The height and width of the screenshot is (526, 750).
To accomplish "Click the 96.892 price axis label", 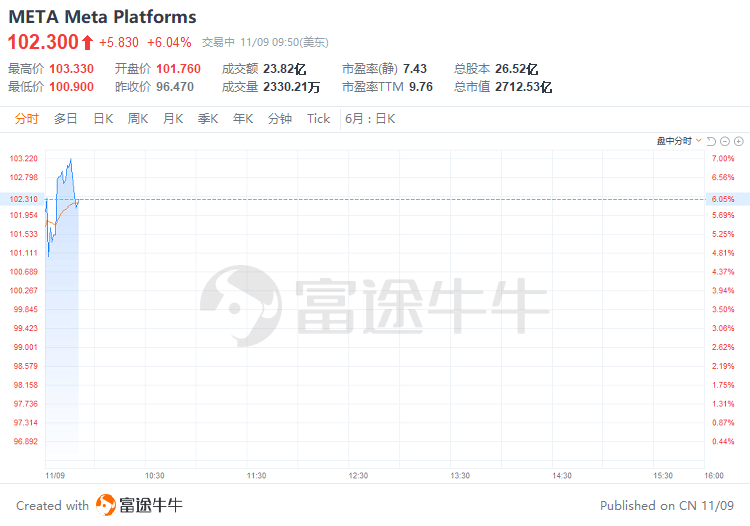I will coord(25,441).
